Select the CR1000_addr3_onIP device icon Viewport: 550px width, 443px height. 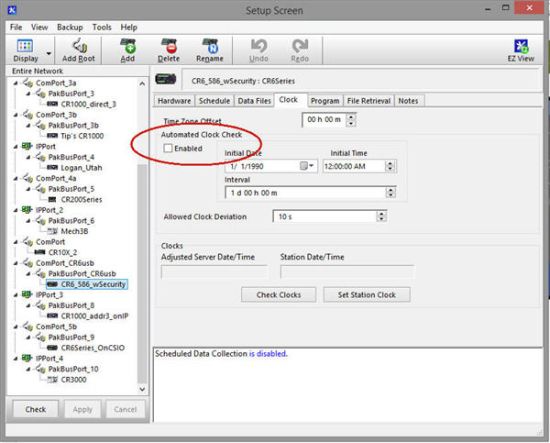coord(52,316)
